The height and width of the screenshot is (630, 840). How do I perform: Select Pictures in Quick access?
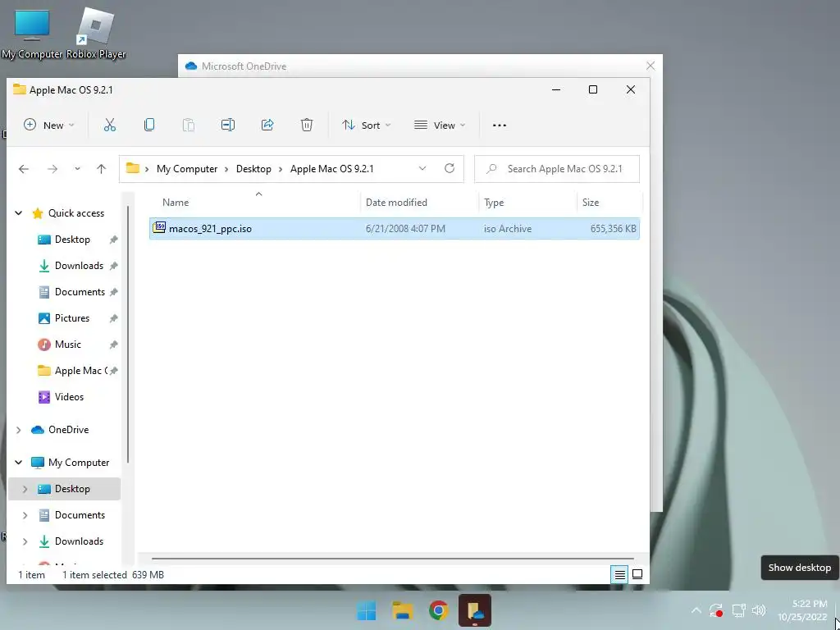point(72,318)
